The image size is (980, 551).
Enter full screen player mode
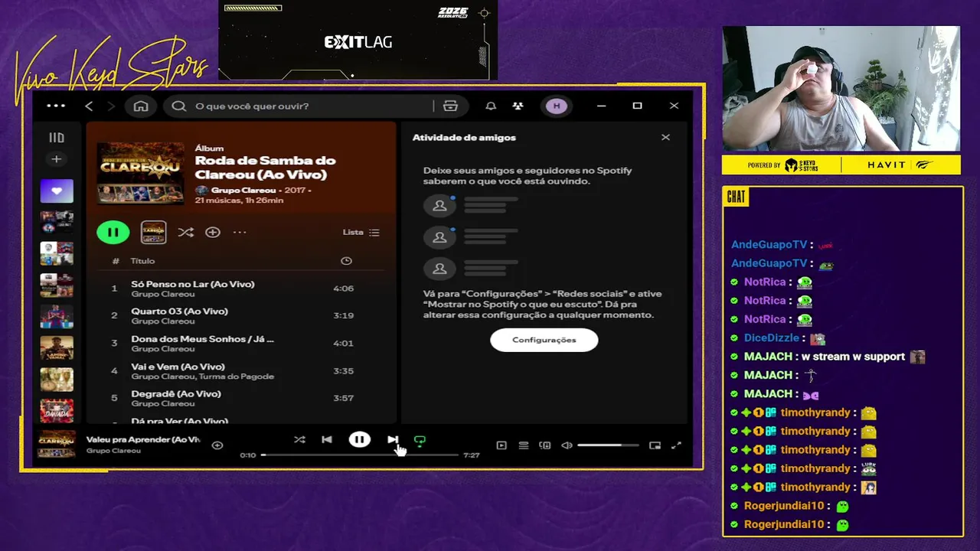pos(676,445)
